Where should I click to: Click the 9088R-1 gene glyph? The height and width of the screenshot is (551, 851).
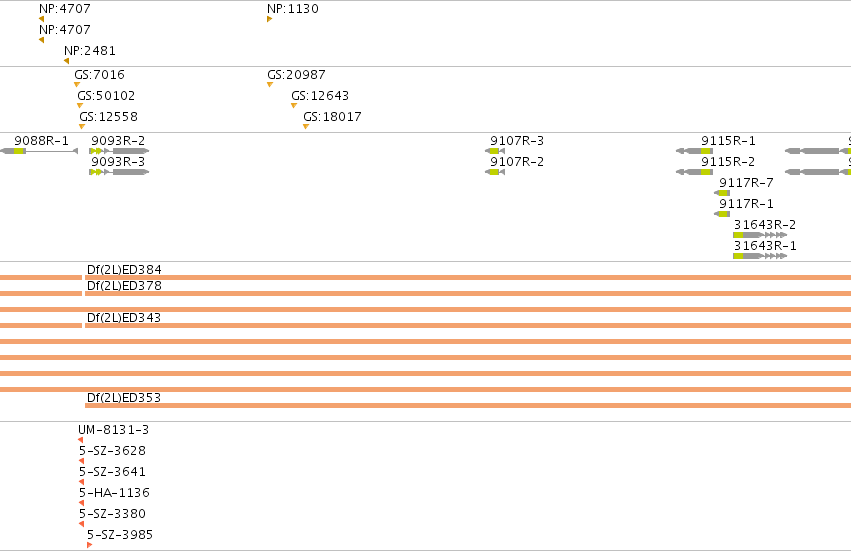39,151
